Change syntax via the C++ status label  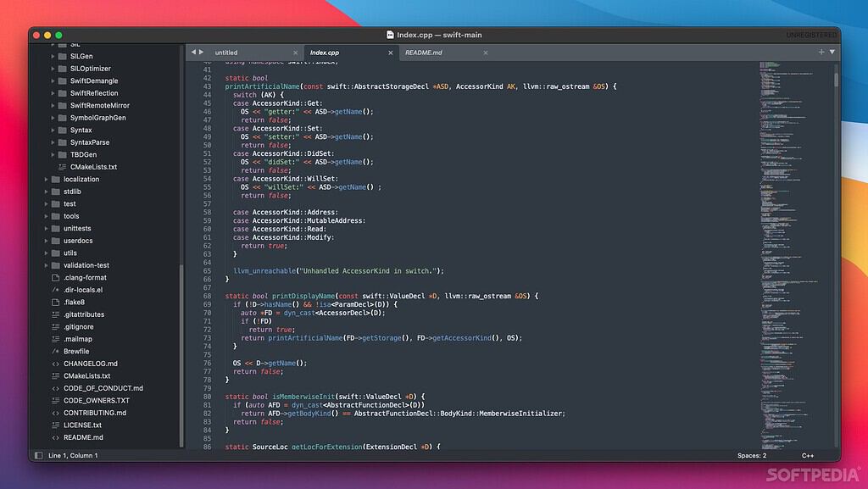(808, 455)
